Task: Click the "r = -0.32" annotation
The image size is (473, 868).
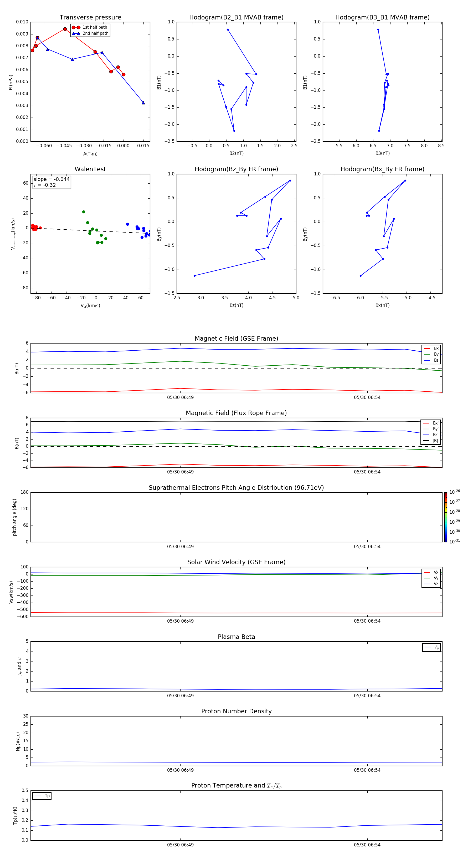Action: (45, 185)
